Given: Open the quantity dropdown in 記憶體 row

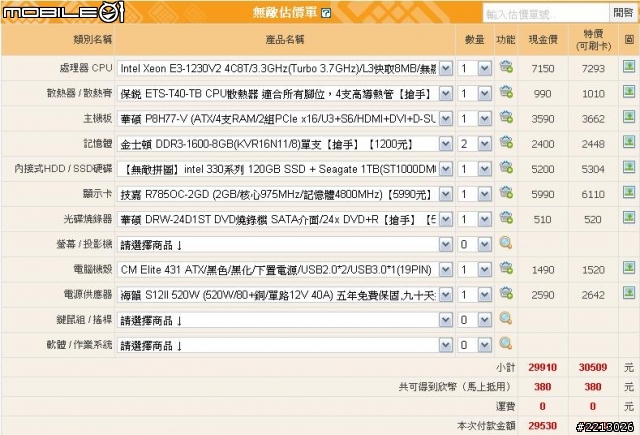Looking at the screenshot, I should [474, 144].
